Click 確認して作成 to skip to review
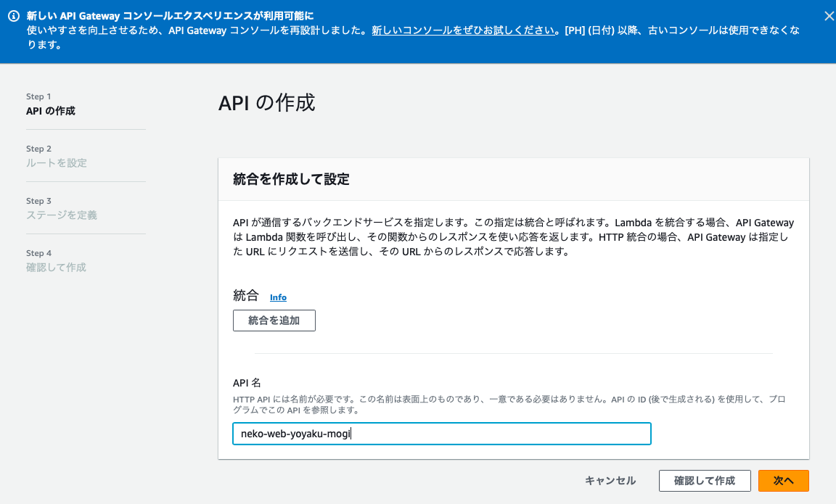The height and width of the screenshot is (504, 836). tap(704, 480)
